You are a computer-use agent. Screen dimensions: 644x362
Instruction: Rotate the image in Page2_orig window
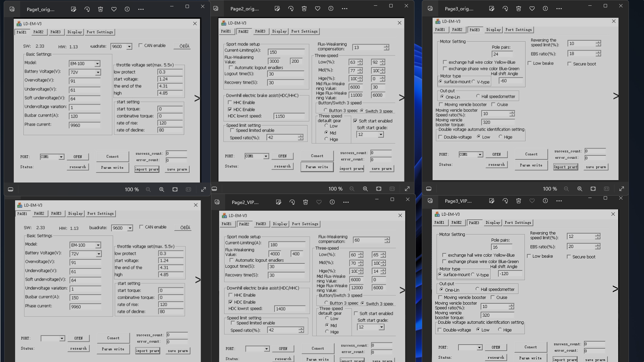pos(291,9)
